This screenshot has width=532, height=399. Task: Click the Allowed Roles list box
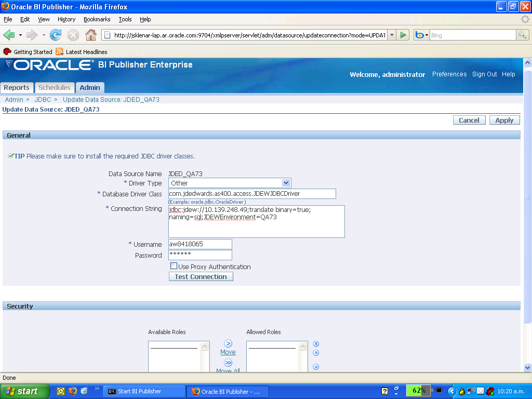point(277,356)
